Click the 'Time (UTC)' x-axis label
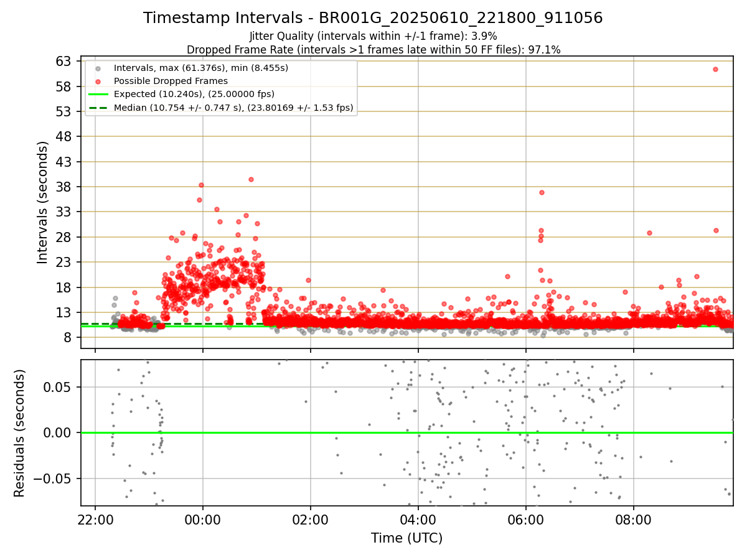Screen dimensions: 747x560 point(406,538)
